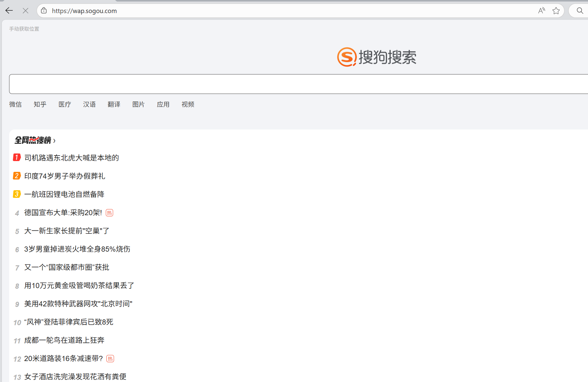Open site info lock icon
This screenshot has width=588, height=382.
coord(44,11)
